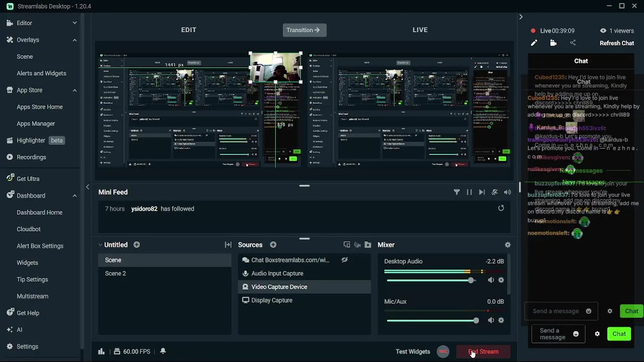
Task: Click the Mini Feed filter funnel icon
Action: [457, 192]
